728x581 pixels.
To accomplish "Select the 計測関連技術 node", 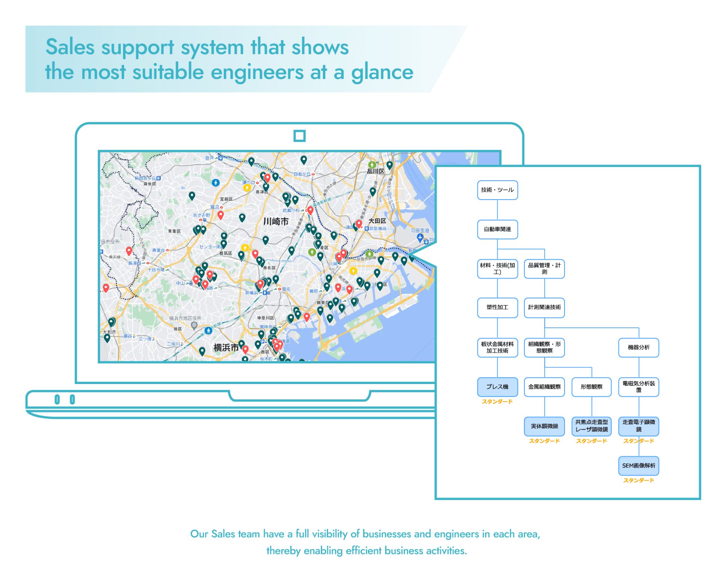I will coord(544,307).
